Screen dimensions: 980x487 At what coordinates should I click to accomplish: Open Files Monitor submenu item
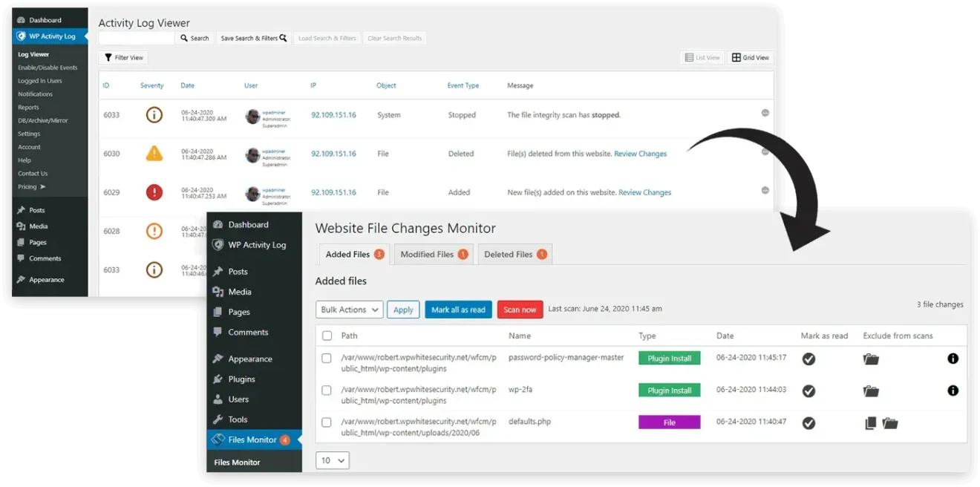point(237,463)
